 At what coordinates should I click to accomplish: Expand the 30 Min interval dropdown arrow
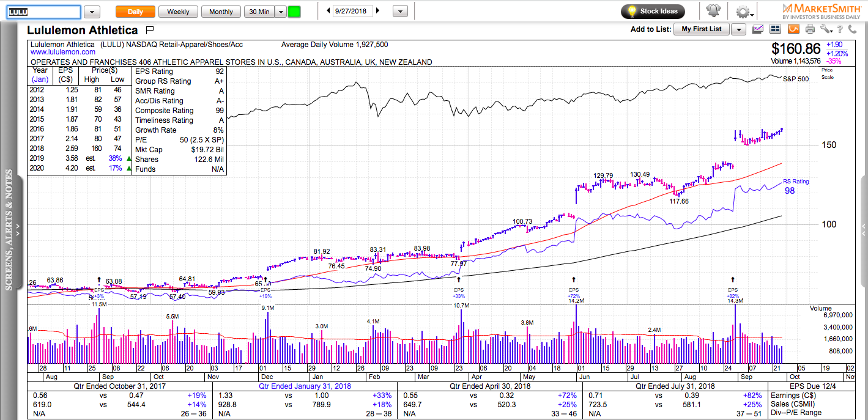(281, 12)
